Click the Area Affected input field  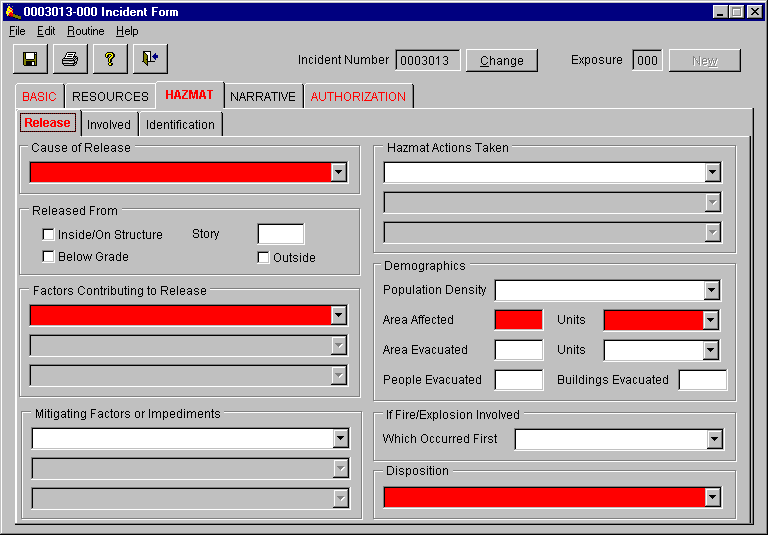pyautogui.click(x=519, y=320)
